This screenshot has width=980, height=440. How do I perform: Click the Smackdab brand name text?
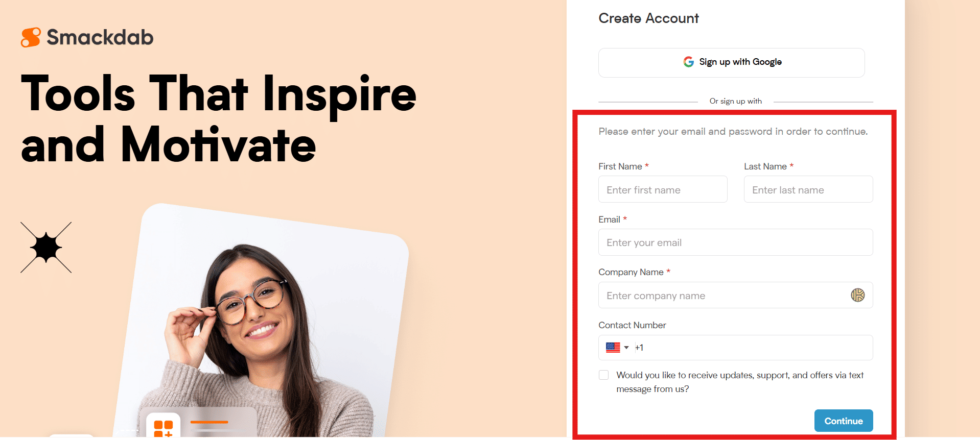coord(100,37)
